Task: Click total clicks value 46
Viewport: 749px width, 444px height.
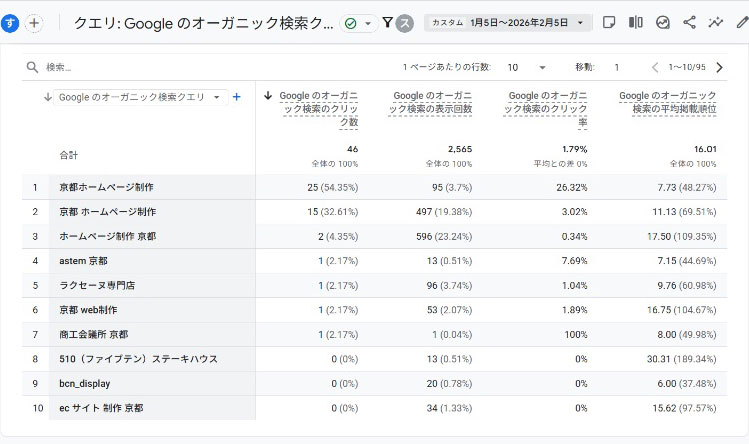Action: point(353,149)
